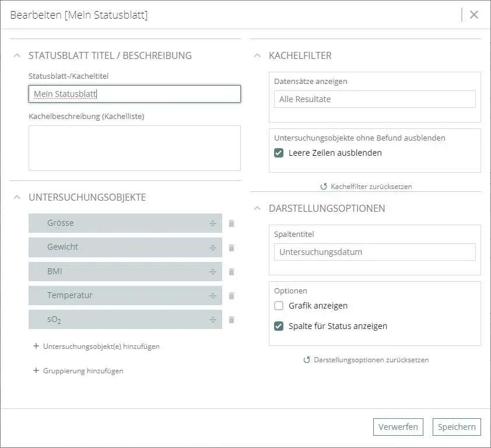Open Datensätze anzeigen dropdown Alle Resultate
Screen dimensions: 491x448
click(375, 99)
